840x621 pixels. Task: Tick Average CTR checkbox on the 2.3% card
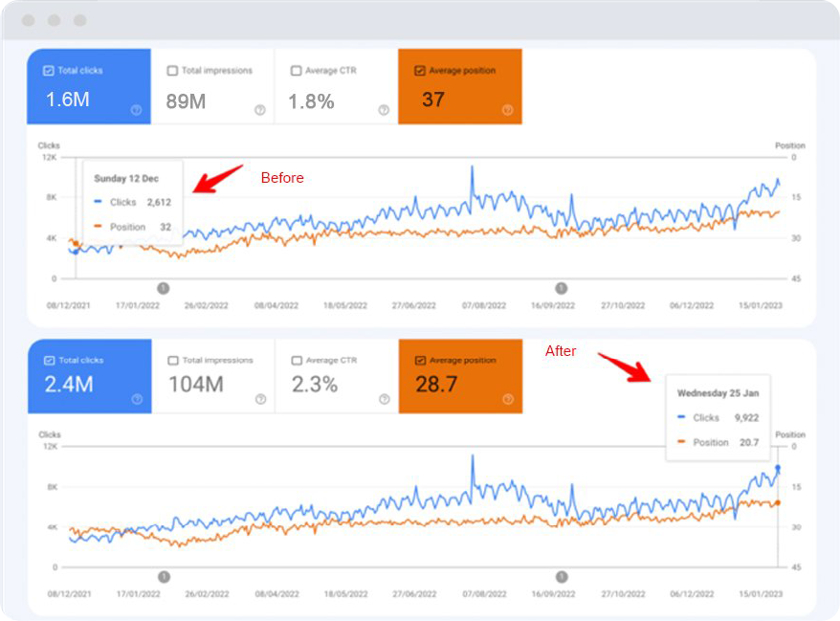coord(296,361)
